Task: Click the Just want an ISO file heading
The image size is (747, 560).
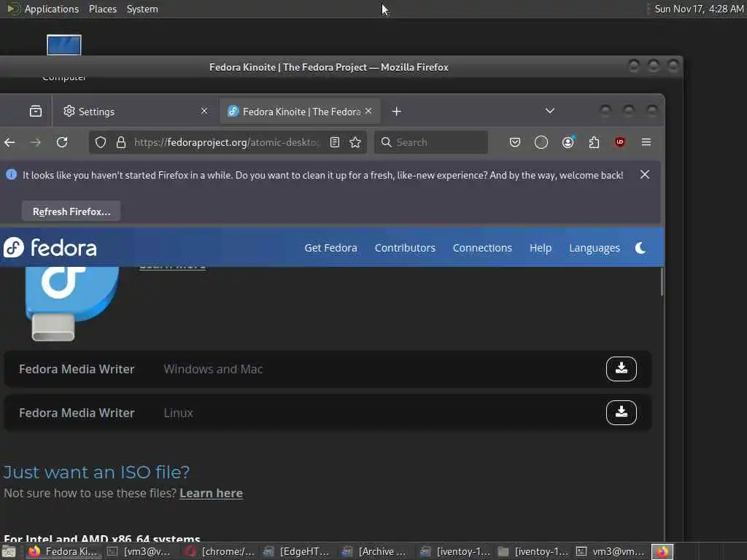Action: [96, 472]
